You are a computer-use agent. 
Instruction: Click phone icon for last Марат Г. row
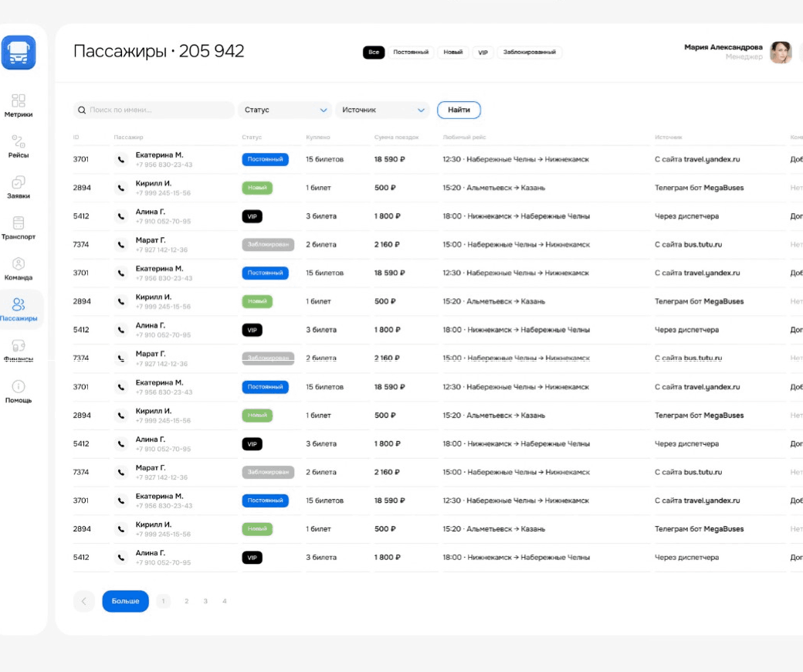click(x=121, y=472)
